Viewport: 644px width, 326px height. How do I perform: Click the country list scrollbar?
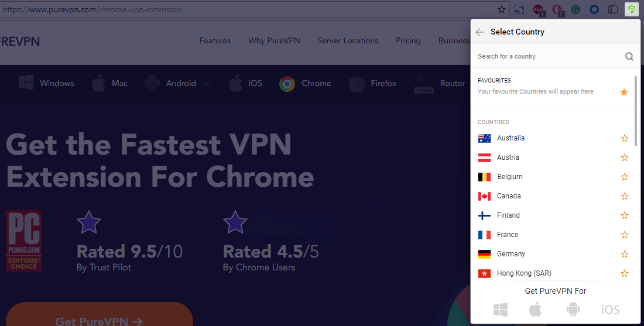coord(636,111)
